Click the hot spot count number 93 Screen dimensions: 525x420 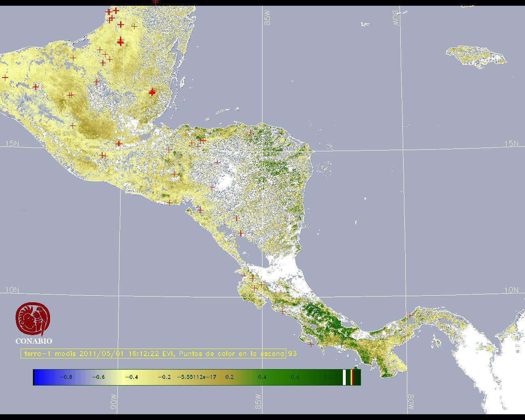coord(292,354)
